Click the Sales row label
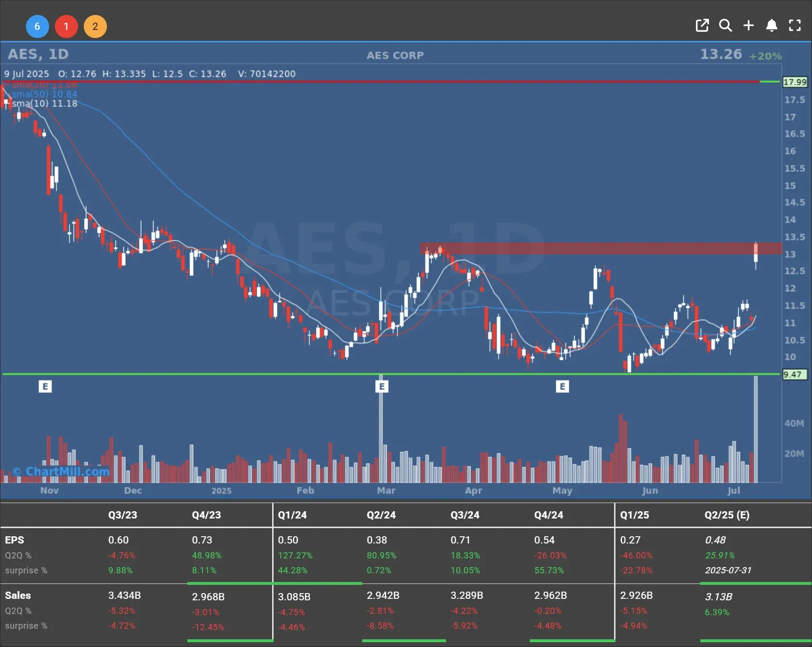812x647 pixels. coord(18,595)
